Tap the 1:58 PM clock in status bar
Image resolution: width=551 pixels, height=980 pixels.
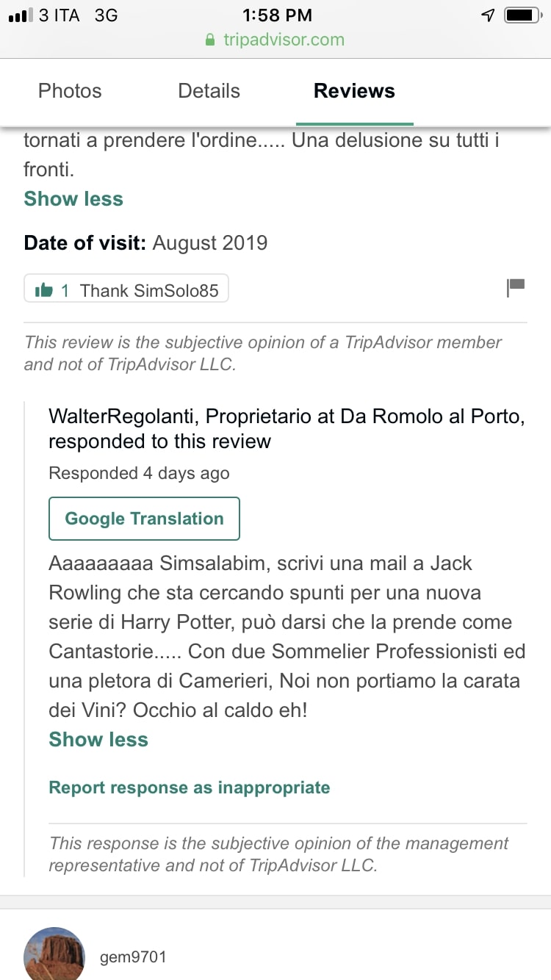tap(276, 15)
